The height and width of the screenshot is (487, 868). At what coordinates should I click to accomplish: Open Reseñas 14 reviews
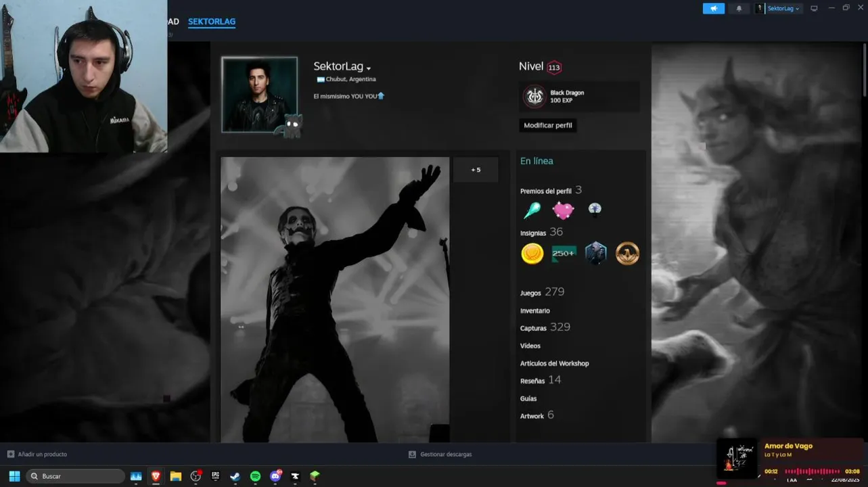pos(541,380)
